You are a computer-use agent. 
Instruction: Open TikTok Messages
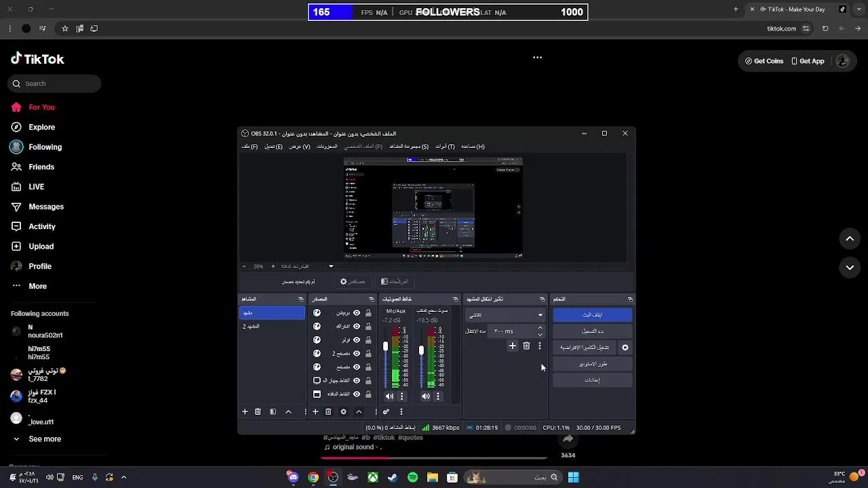click(x=37, y=207)
